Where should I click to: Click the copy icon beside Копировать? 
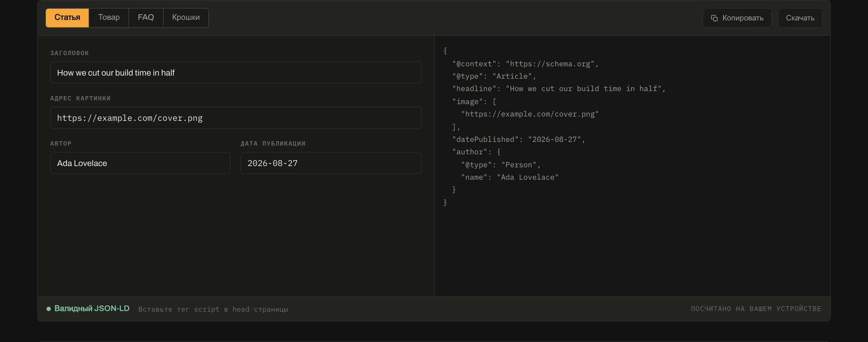click(x=714, y=18)
